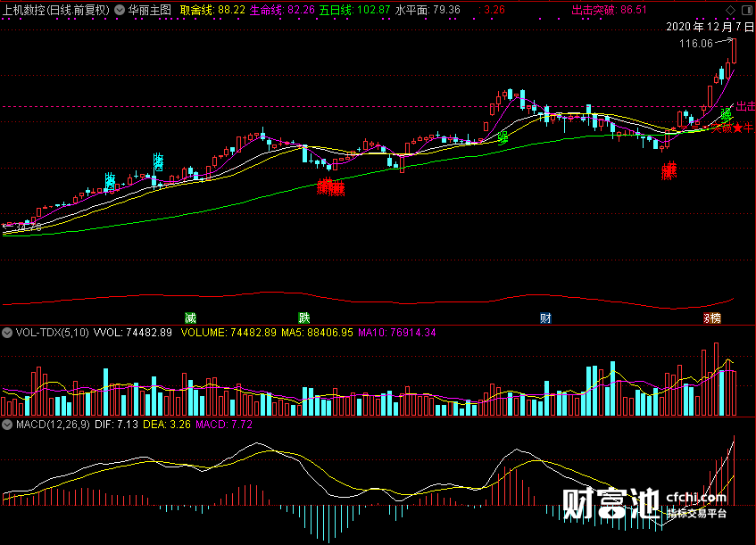
Task: Click the 出击突破: 86.51 value
Action: click(x=609, y=10)
